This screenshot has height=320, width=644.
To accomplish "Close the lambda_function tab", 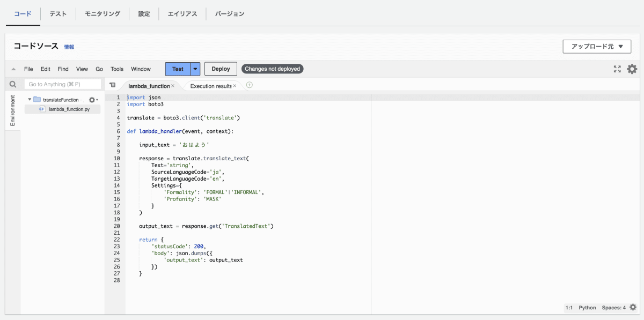I will [173, 86].
